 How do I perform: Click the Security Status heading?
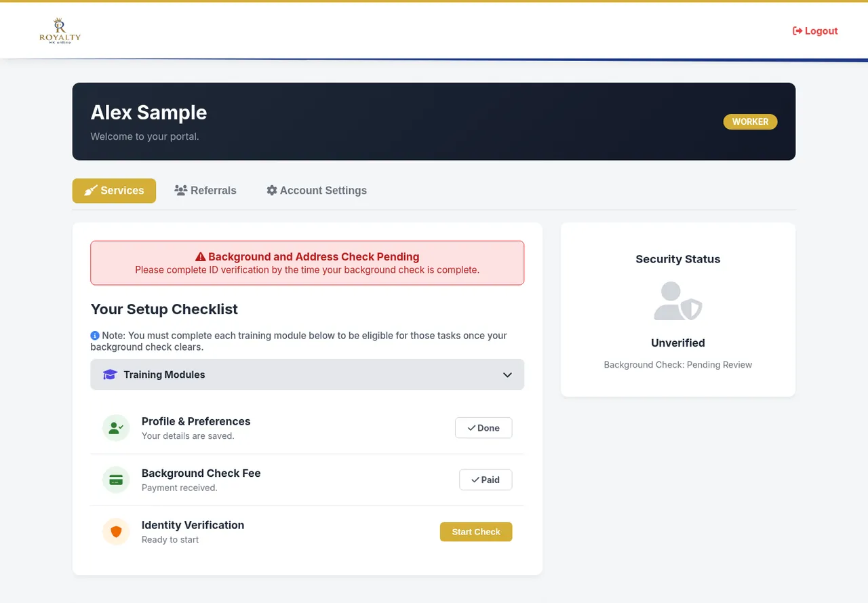678,259
